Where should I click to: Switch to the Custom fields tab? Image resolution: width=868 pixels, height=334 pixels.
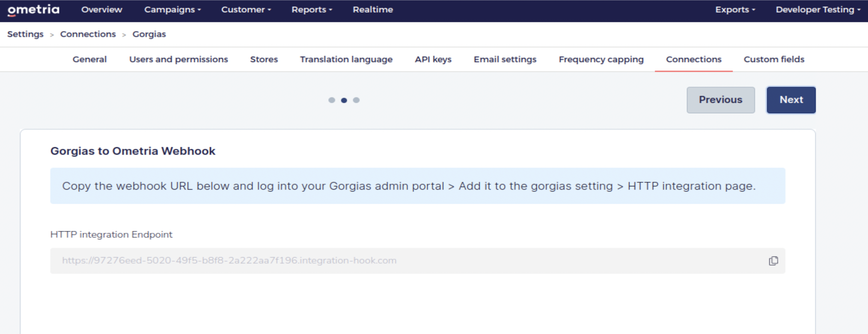(x=774, y=59)
